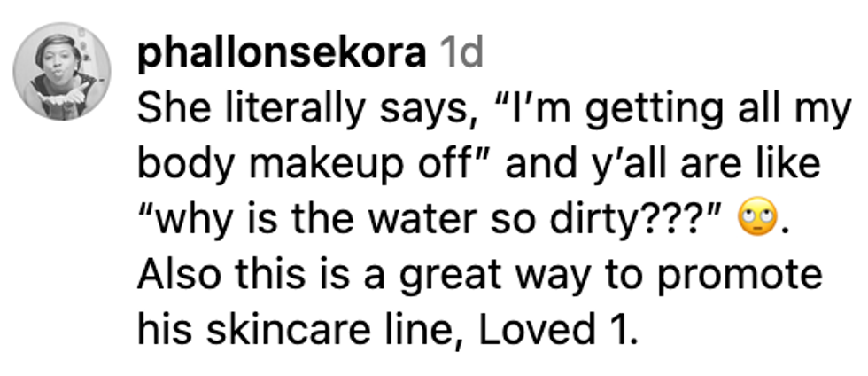The width and height of the screenshot is (868, 376).
Task: Click the 1d timestamp
Action: pyautogui.click(x=460, y=55)
